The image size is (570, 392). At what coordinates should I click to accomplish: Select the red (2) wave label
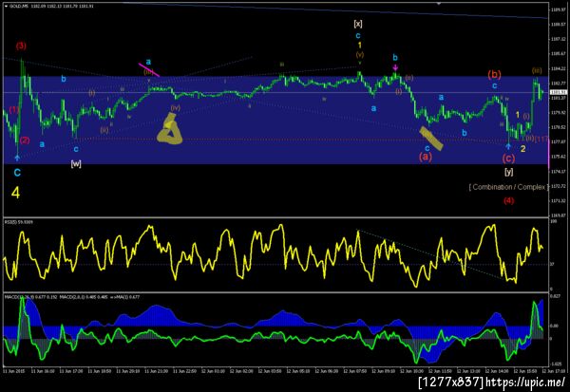pyautogui.click(x=25, y=140)
